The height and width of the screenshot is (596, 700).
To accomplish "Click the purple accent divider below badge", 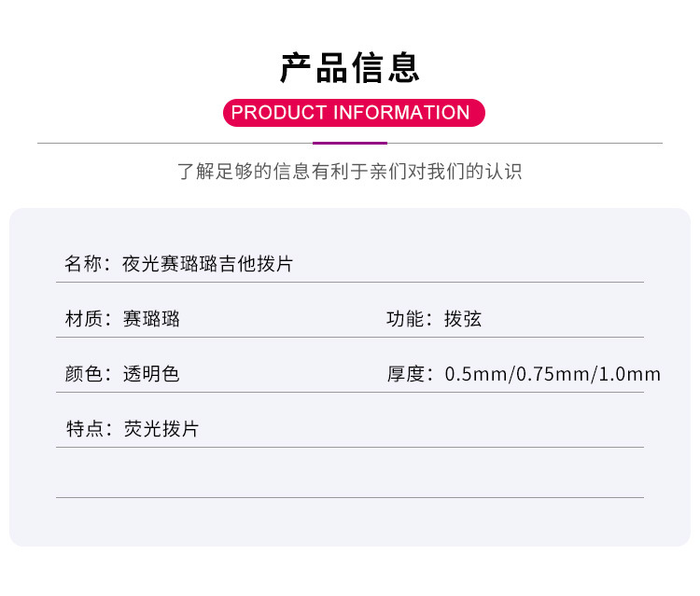I will coord(350,143).
